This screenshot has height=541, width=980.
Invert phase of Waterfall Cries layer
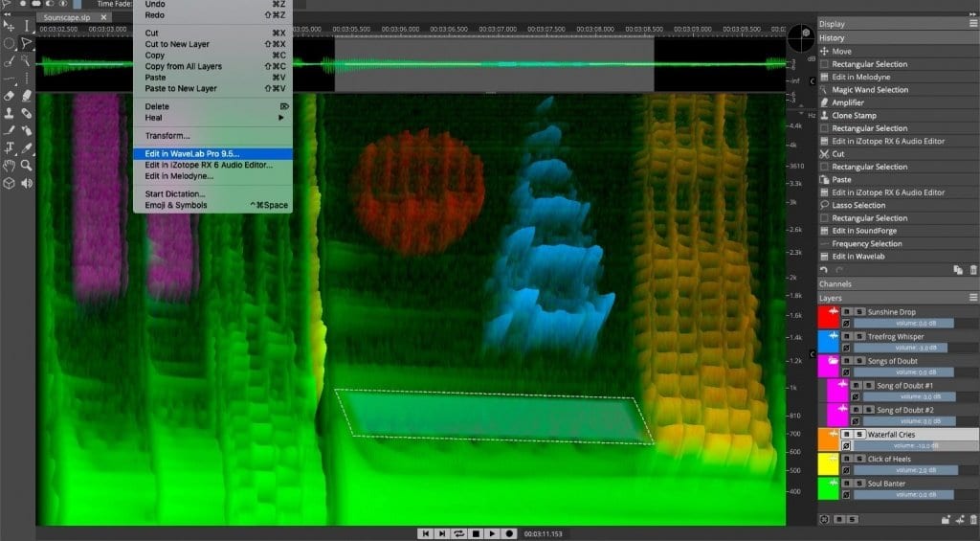(x=846, y=446)
